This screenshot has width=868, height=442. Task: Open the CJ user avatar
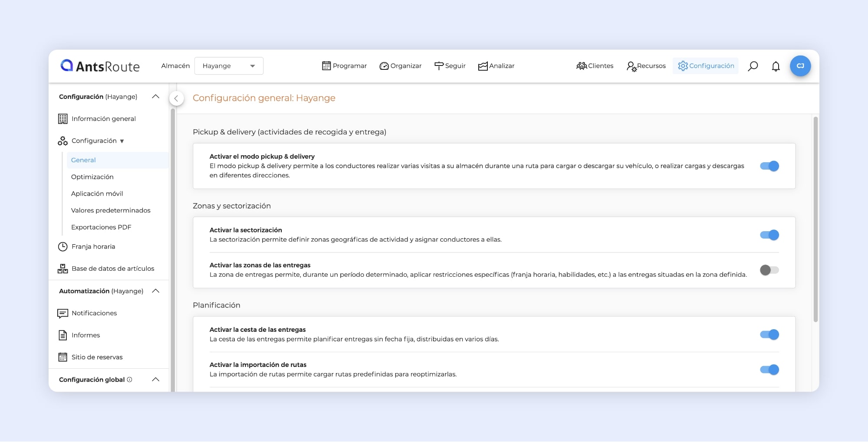[800, 66]
